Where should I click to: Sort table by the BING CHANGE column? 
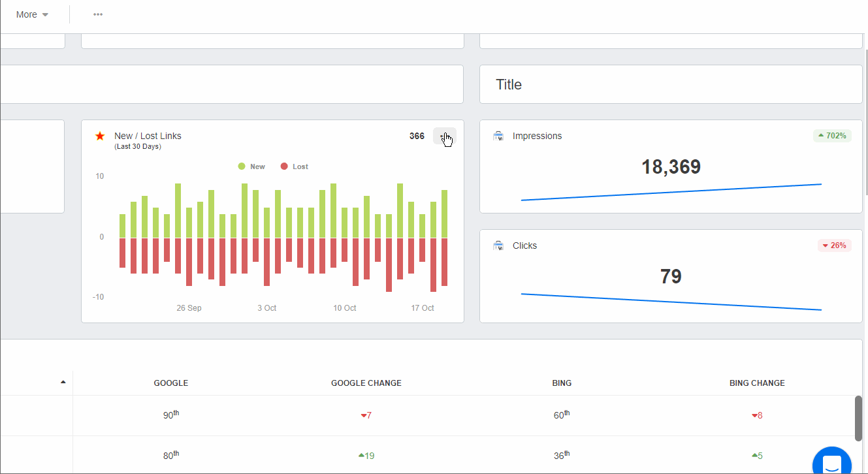pyautogui.click(x=757, y=383)
